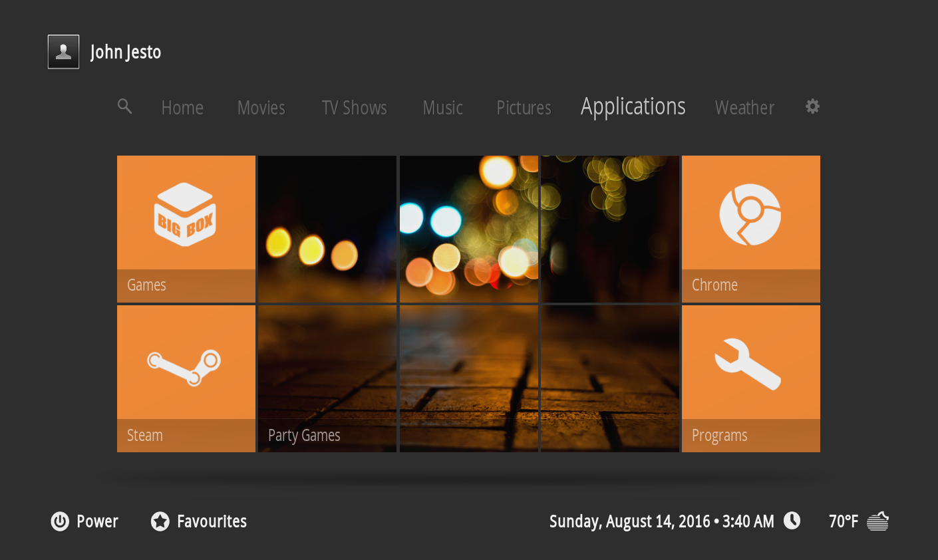The image size is (938, 560).
Task: Switch to the Movies section
Action: click(261, 108)
